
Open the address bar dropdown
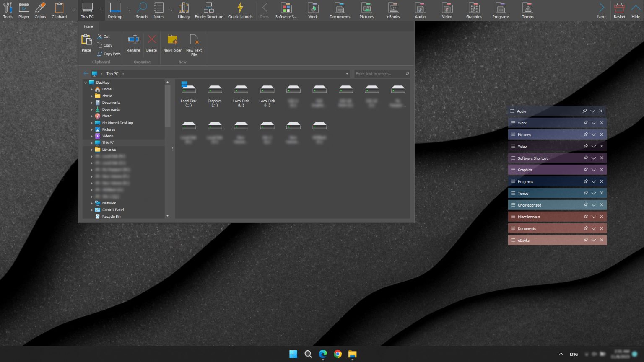pyautogui.click(x=346, y=74)
